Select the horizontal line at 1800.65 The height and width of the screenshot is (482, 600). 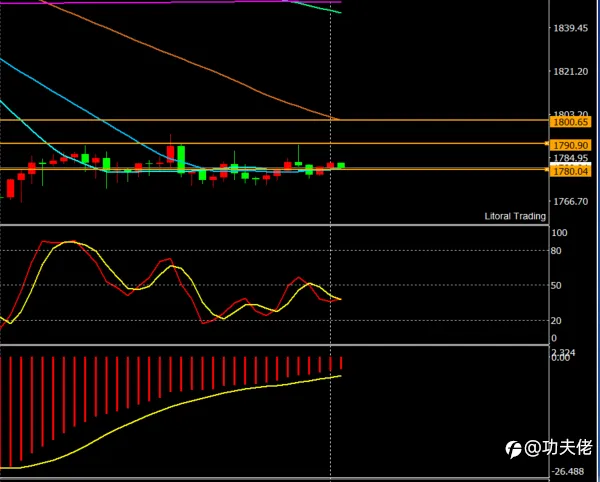(274, 120)
